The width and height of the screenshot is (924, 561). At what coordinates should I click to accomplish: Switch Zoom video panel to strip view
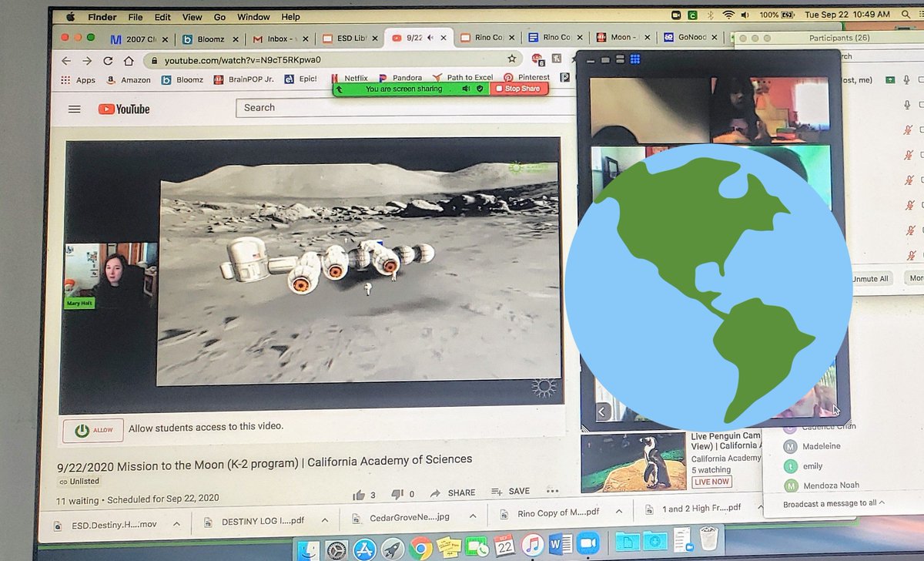click(620, 59)
